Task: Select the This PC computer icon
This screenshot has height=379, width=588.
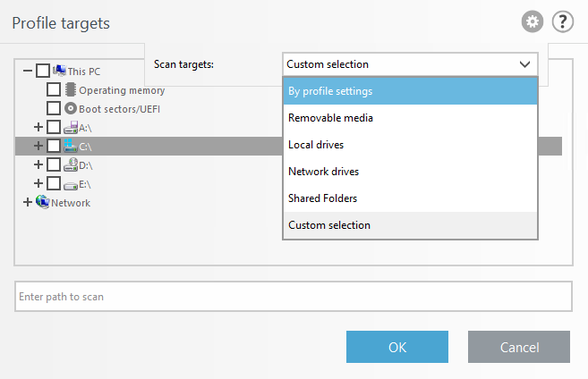Action: (60, 71)
